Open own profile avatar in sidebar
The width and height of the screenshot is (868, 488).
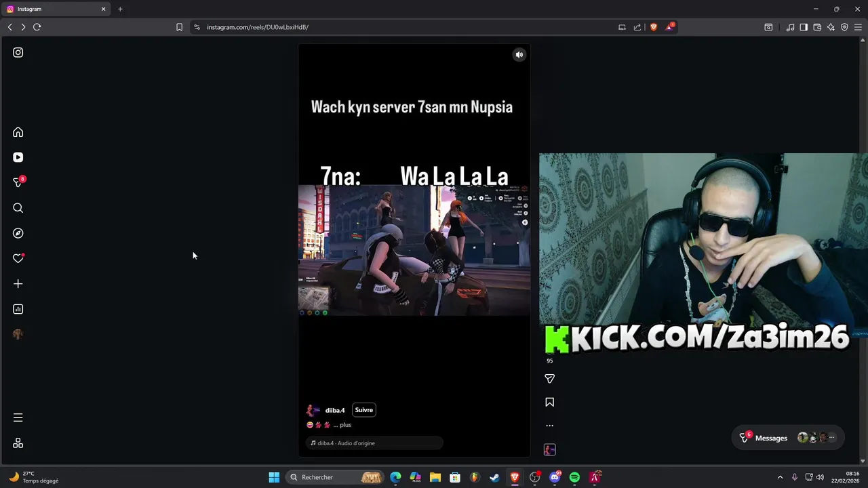click(x=18, y=334)
